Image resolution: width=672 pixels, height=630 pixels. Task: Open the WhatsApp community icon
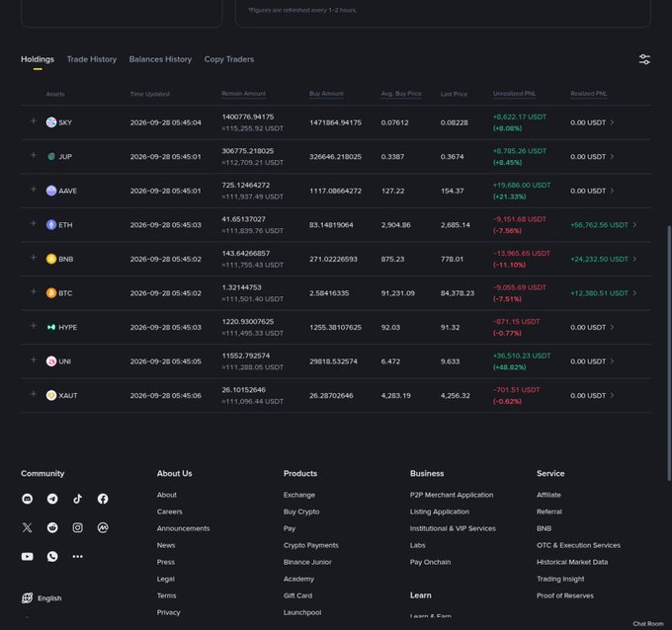click(x=52, y=556)
